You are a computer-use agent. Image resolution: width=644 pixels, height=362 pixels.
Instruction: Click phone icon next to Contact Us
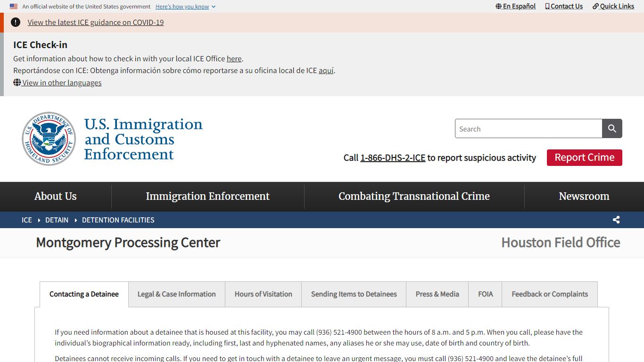pyautogui.click(x=547, y=6)
